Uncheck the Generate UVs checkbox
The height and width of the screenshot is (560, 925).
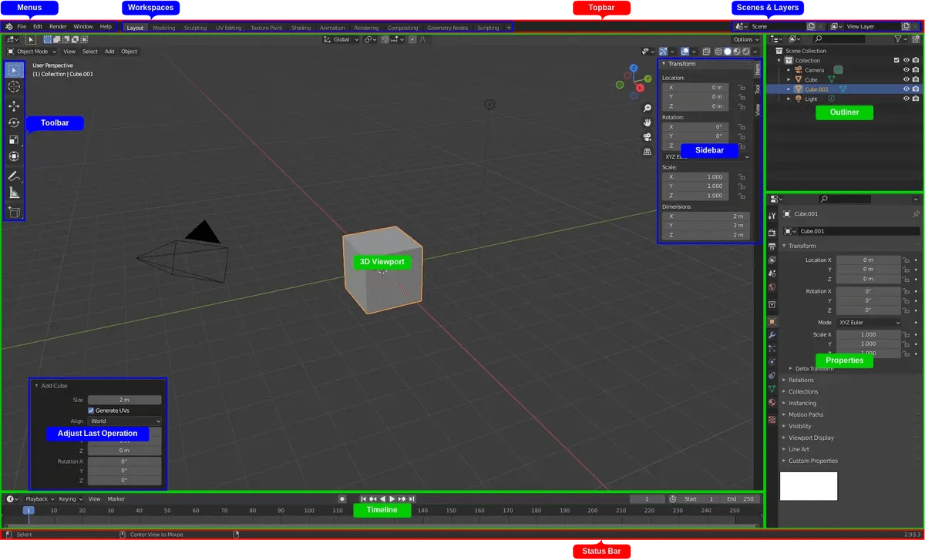90,410
